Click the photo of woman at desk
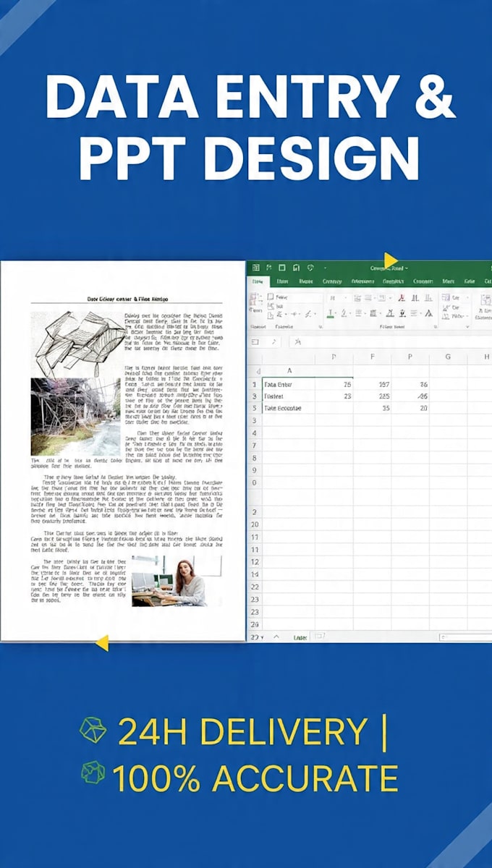Screen dimensions: 492x868 pos(177,581)
